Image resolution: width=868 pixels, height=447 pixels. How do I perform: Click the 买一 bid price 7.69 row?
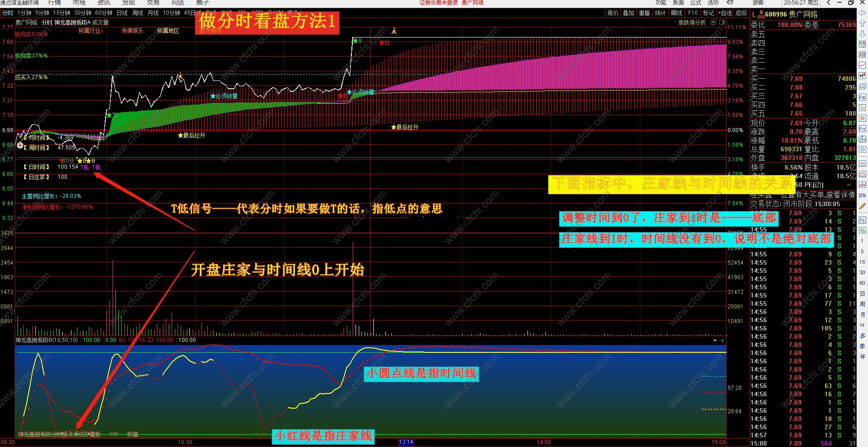coord(803,79)
